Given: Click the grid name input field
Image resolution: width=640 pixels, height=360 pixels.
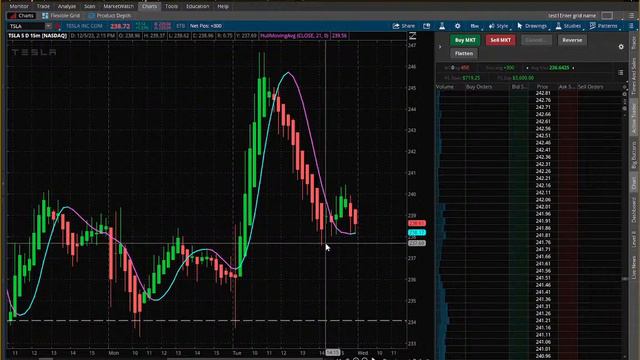Looking at the screenshot, I should coord(572,16).
